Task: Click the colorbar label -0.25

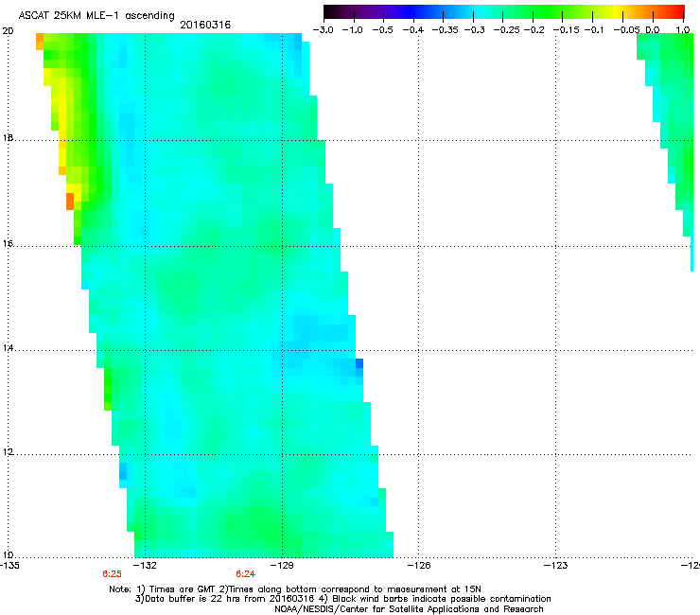Action: (x=506, y=30)
